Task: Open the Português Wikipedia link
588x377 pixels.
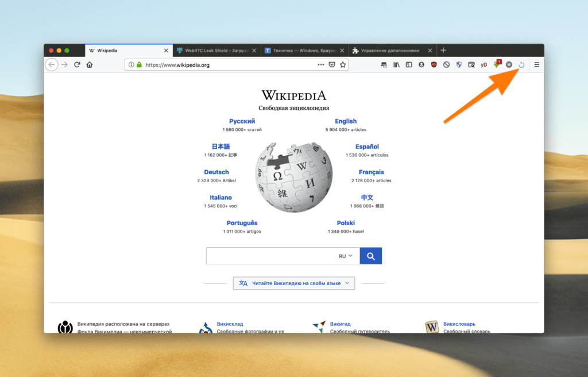Action: [242, 223]
